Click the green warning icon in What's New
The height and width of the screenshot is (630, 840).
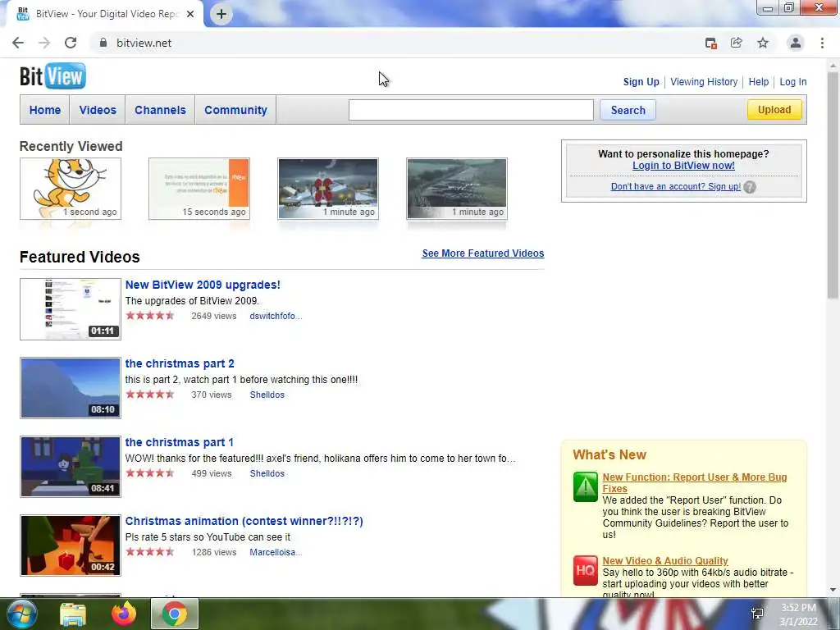(585, 486)
